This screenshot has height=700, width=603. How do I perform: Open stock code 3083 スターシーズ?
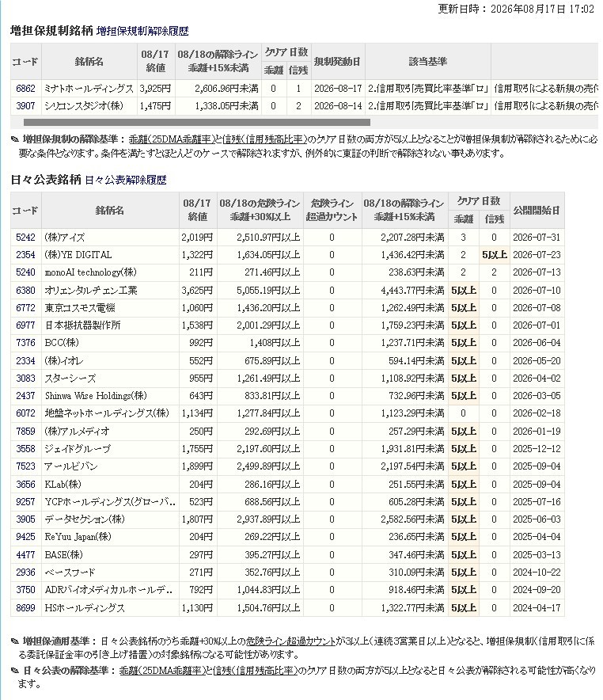point(25,379)
